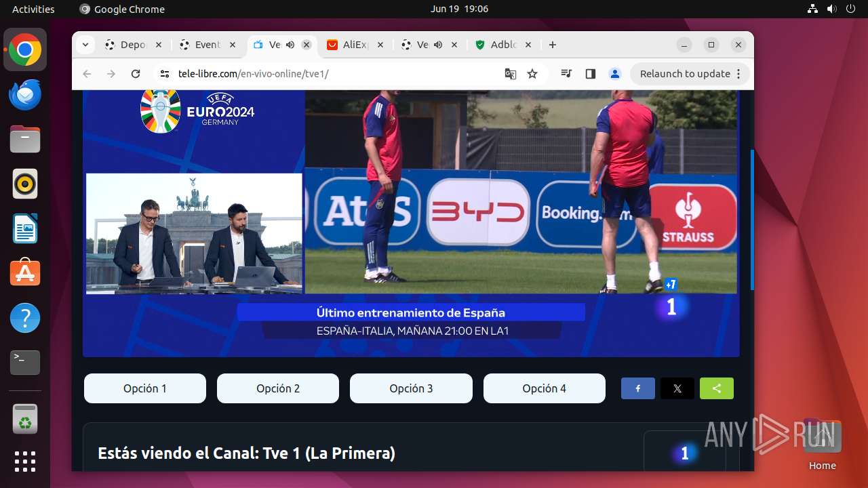Mute audio on the second Ve tab
This screenshot has height=488, width=868.
tap(438, 45)
